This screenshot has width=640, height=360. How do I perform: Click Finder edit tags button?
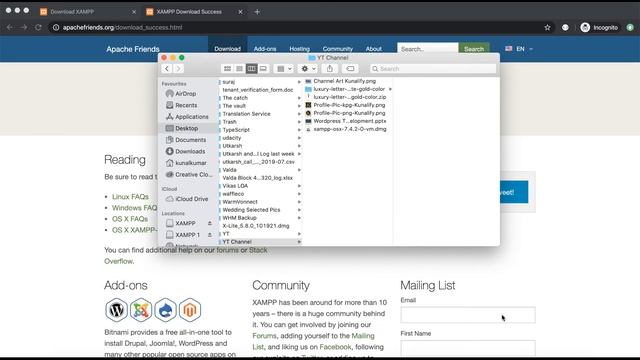[350, 69]
